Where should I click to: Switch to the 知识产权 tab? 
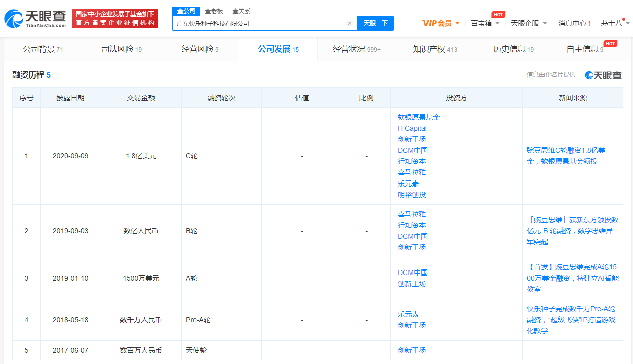[435, 49]
